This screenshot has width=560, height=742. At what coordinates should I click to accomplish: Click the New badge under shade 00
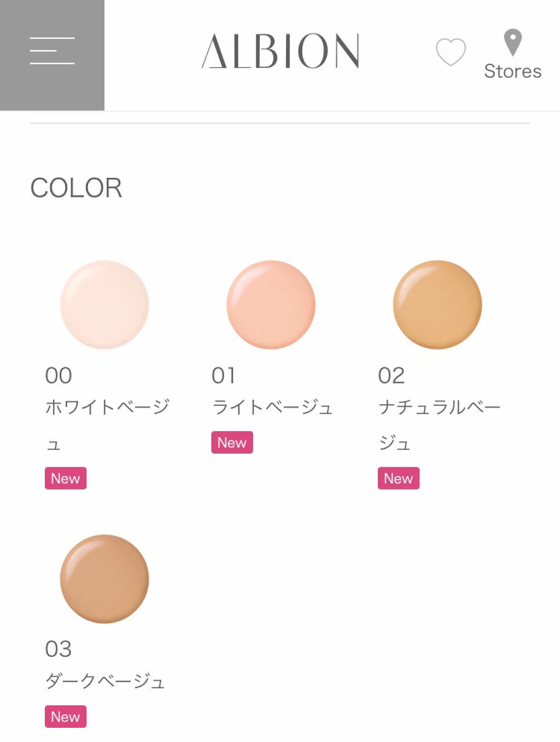(66, 478)
